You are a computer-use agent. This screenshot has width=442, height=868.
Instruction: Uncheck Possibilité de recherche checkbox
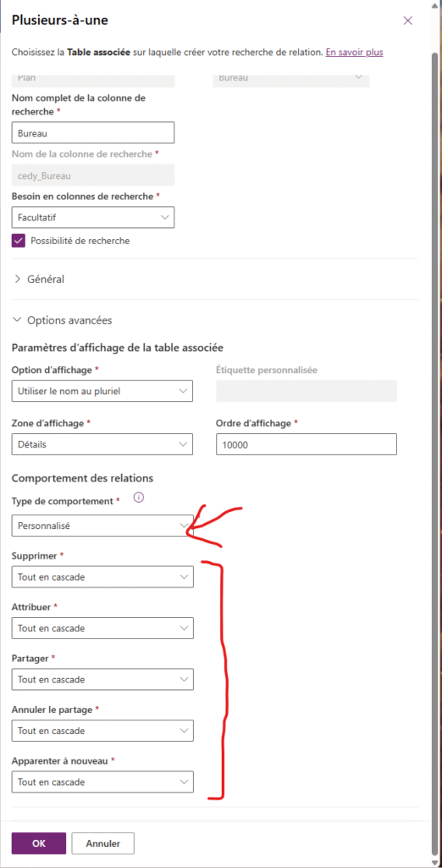point(19,241)
